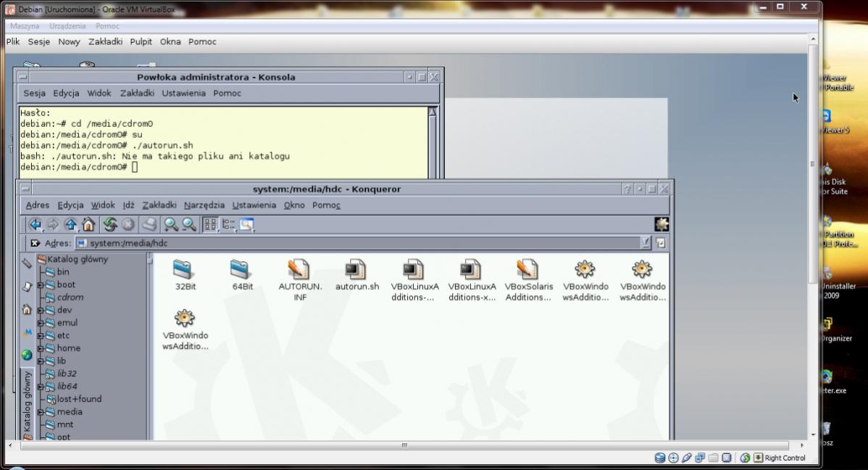This screenshot has height=470, width=868.
Task: Select the etc folder in sidebar tree
Action: 63,336
